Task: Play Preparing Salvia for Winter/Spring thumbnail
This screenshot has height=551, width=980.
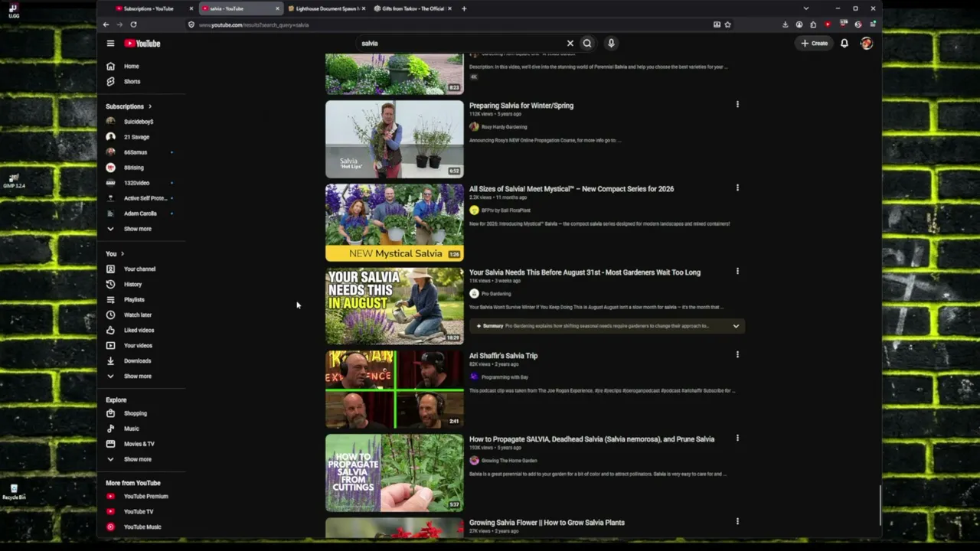Action: (x=394, y=139)
